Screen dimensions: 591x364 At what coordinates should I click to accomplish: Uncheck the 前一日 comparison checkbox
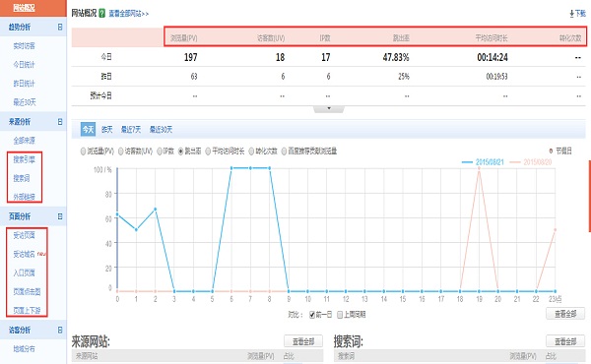pos(312,315)
